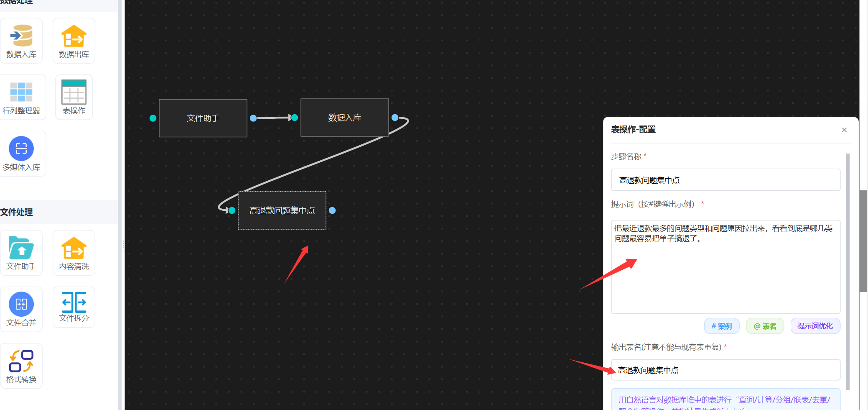Screen dimensions: 868x410
Task: Click output port of 高退款问题集中点 node
Action: [332, 210]
